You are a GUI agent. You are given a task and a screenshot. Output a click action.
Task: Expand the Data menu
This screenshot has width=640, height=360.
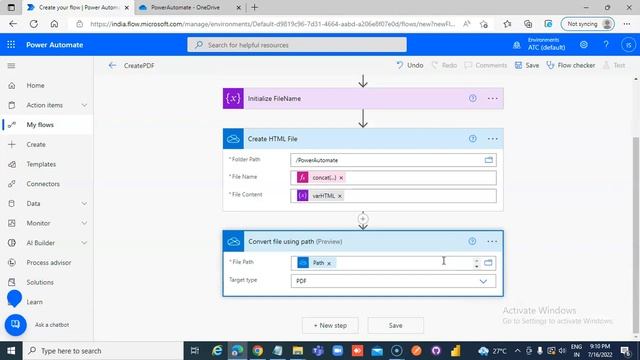coord(84,203)
